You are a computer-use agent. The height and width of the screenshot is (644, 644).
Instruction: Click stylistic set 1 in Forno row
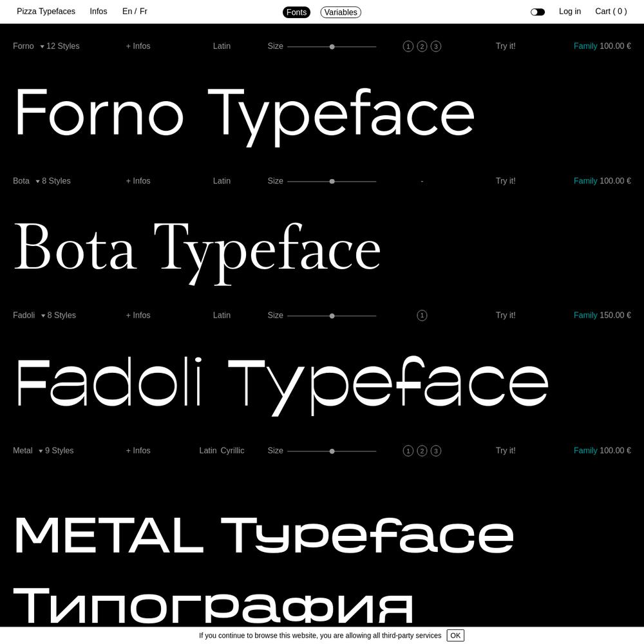coord(408,46)
